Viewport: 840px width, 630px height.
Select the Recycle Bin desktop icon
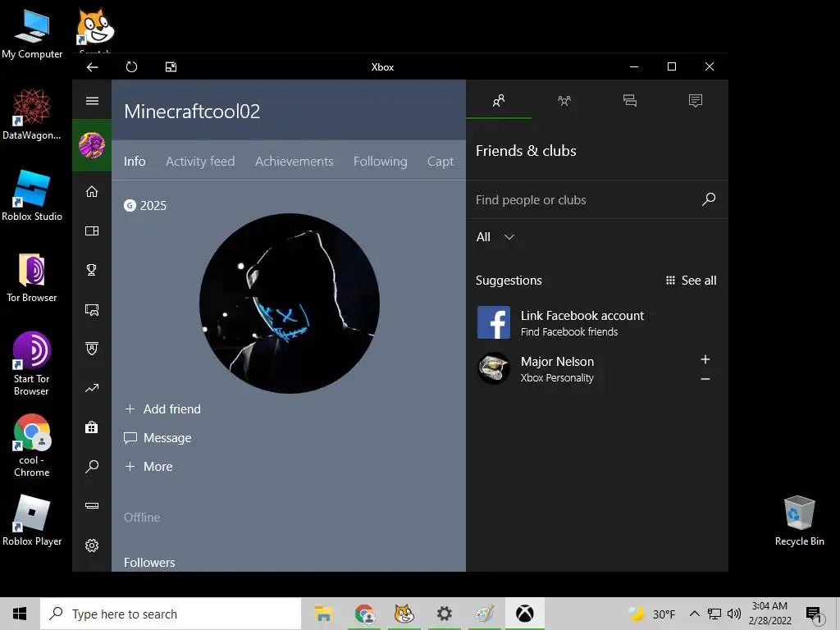[799, 520]
